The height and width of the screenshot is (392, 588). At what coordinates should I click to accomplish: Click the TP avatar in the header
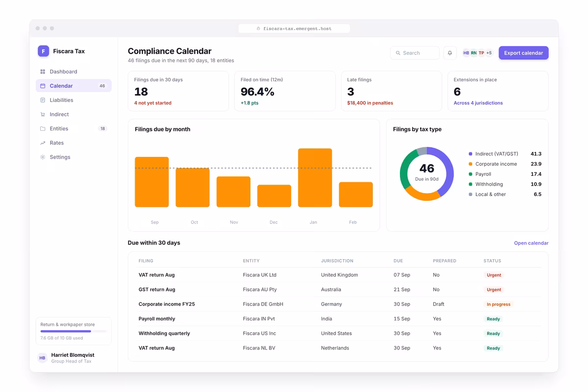click(x=481, y=53)
